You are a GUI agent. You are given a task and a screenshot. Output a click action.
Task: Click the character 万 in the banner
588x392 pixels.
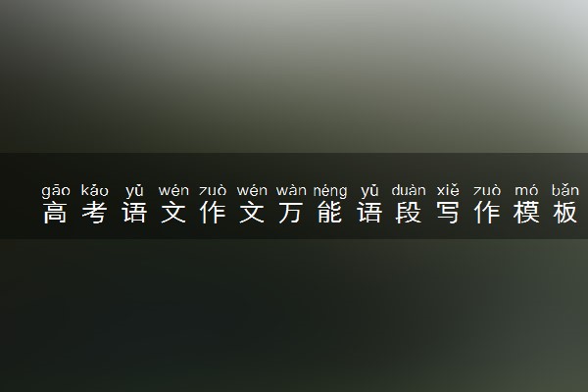pyautogui.click(x=291, y=213)
